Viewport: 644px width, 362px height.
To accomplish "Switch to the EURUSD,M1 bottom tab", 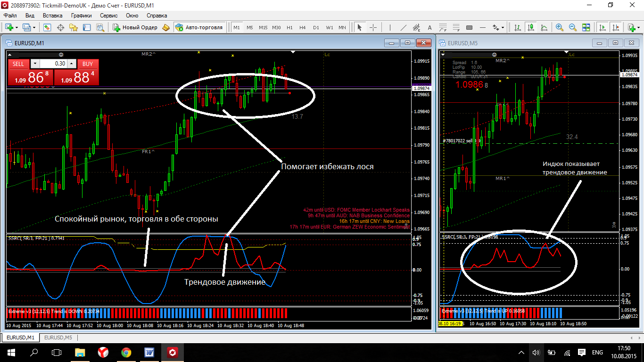I will [20, 337].
